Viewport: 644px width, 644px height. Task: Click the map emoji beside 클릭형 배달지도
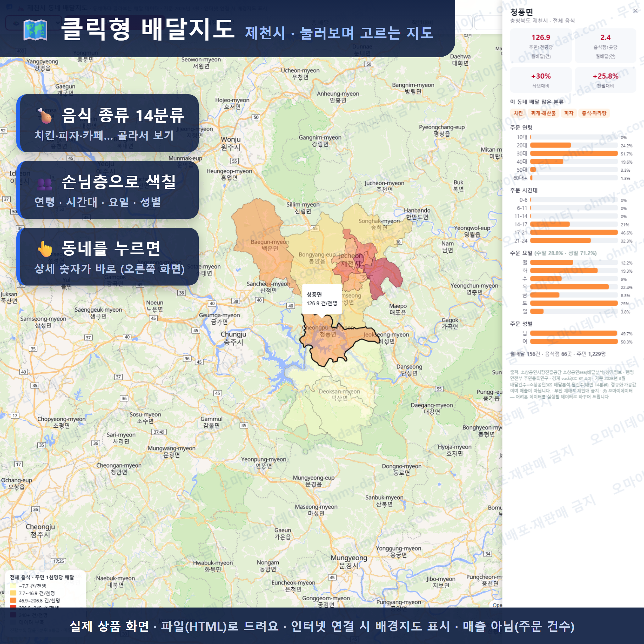(x=35, y=30)
